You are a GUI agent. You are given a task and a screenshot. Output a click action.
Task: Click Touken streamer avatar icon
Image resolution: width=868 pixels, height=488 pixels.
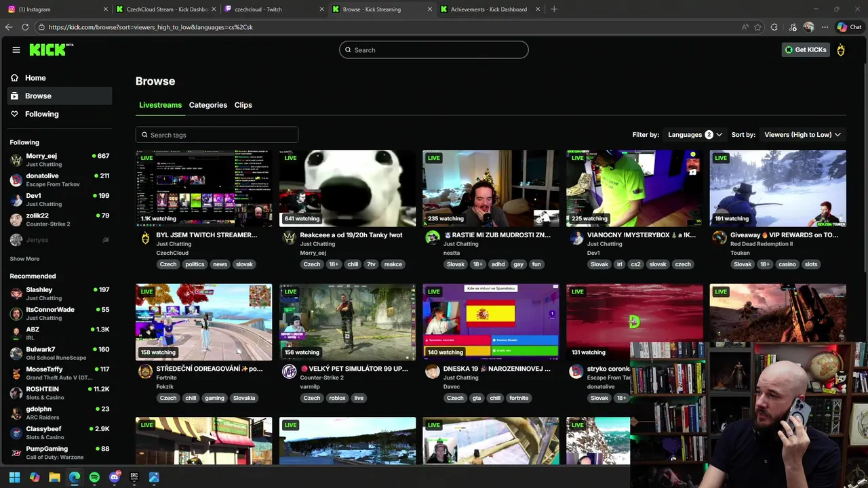[x=719, y=238]
